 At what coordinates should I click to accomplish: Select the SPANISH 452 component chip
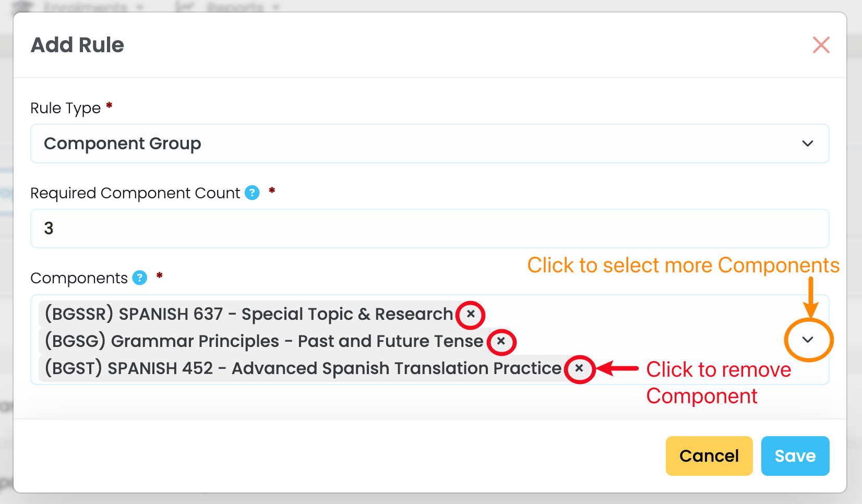303,368
